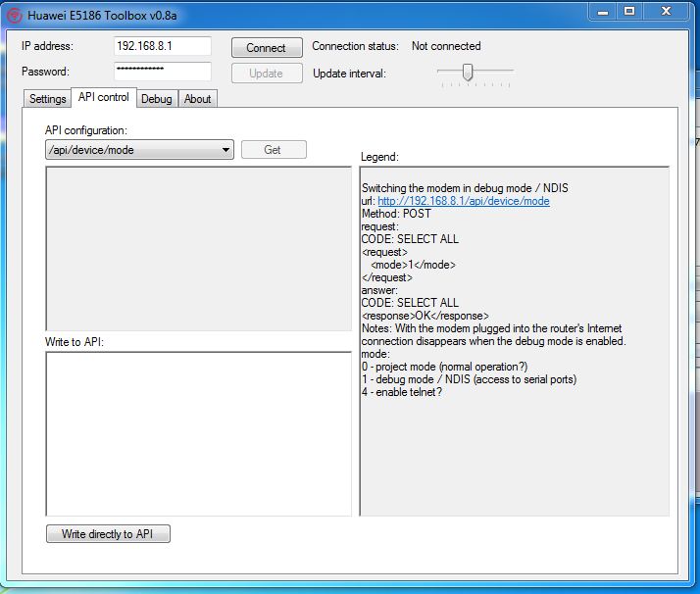This screenshot has width=700, height=594.
Task: Click the Huawei Toolbox app icon in title bar
Action: [15, 16]
